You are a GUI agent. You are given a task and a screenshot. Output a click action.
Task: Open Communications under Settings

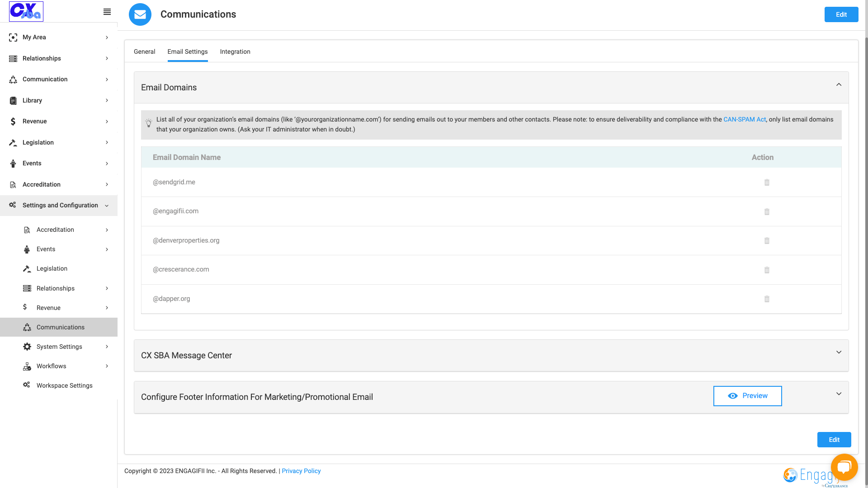(59, 327)
